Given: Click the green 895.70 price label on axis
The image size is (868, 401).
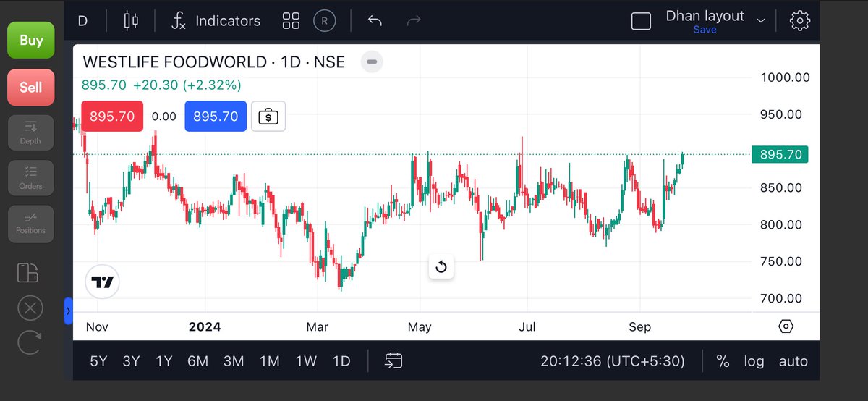Looking at the screenshot, I should coord(780,154).
